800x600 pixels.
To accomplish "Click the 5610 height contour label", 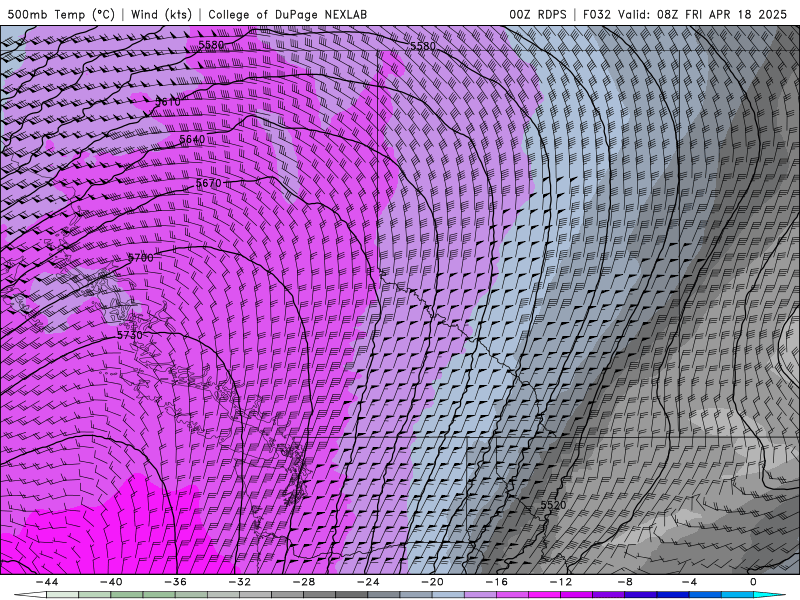I will tap(168, 102).
